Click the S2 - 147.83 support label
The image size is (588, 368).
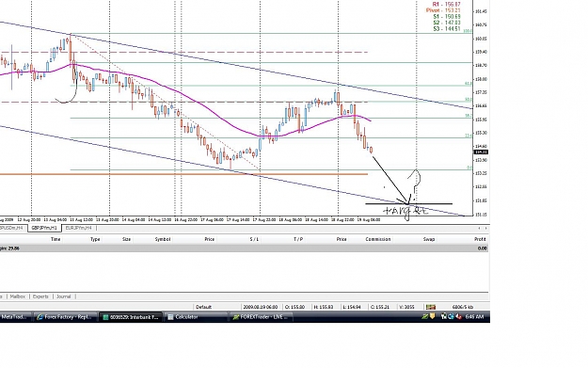pyautogui.click(x=447, y=23)
